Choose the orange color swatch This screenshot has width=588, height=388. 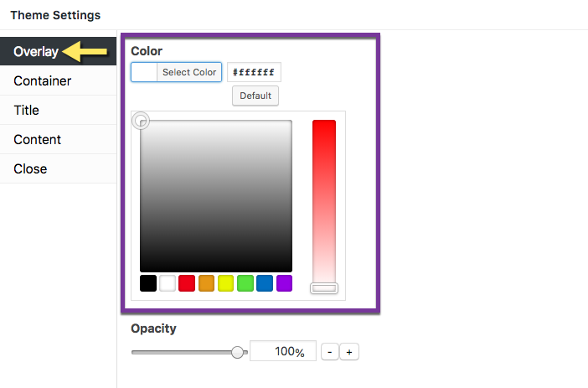click(x=206, y=283)
